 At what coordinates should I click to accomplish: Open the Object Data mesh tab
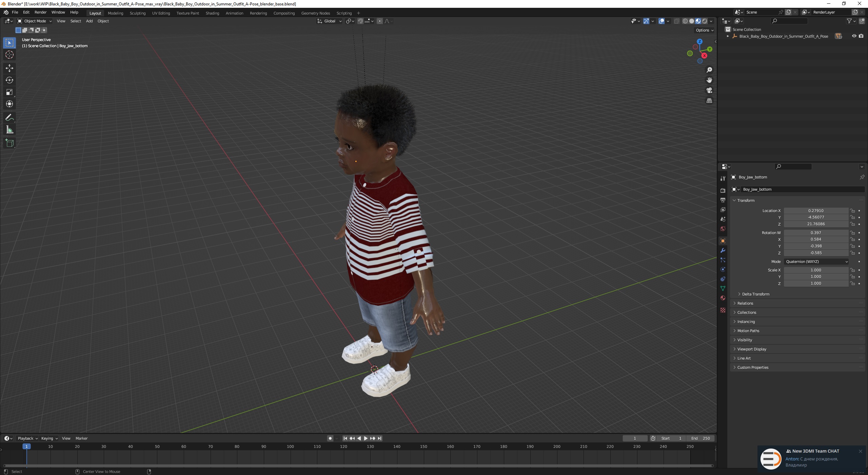click(723, 288)
